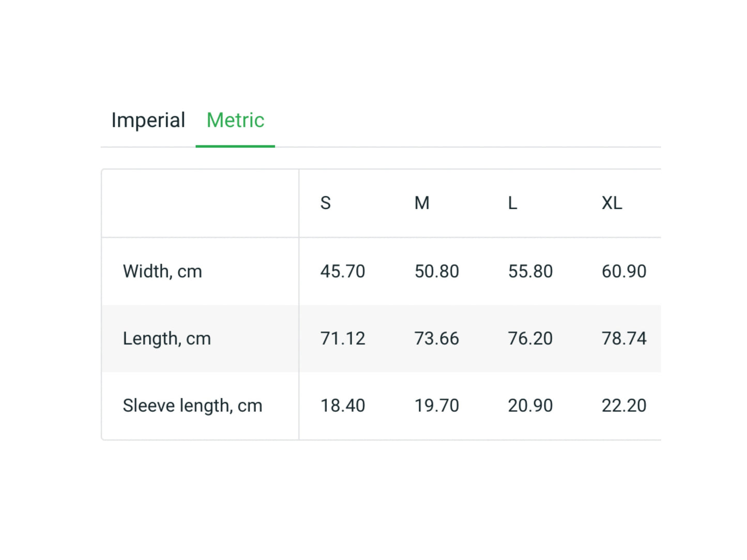Click the 55.80 width value for L
Image resolution: width=747 pixels, height=560 pixels.
[530, 271]
